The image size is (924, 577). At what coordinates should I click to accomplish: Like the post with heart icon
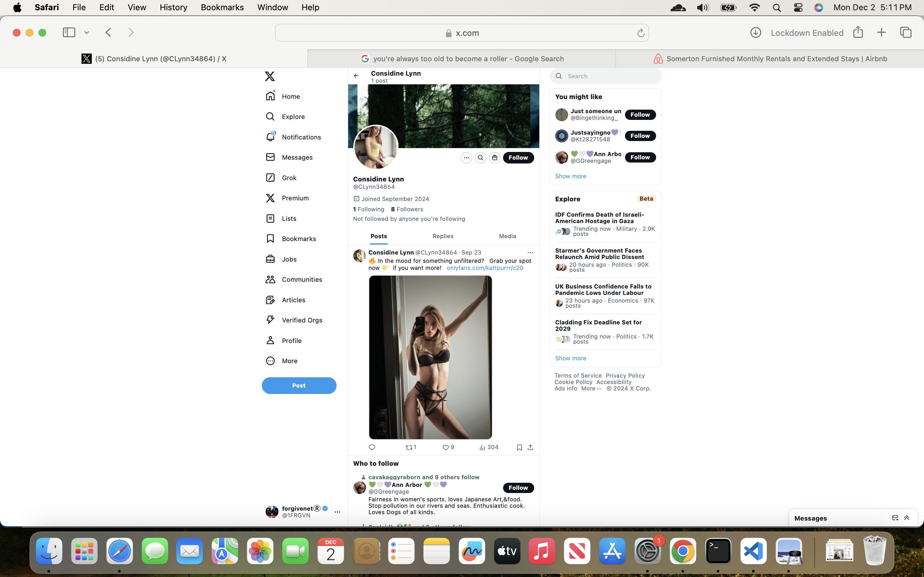point(445,447)
